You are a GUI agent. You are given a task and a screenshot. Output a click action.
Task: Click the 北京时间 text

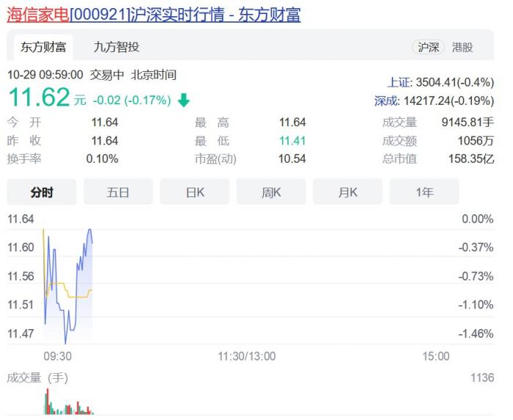153,75
